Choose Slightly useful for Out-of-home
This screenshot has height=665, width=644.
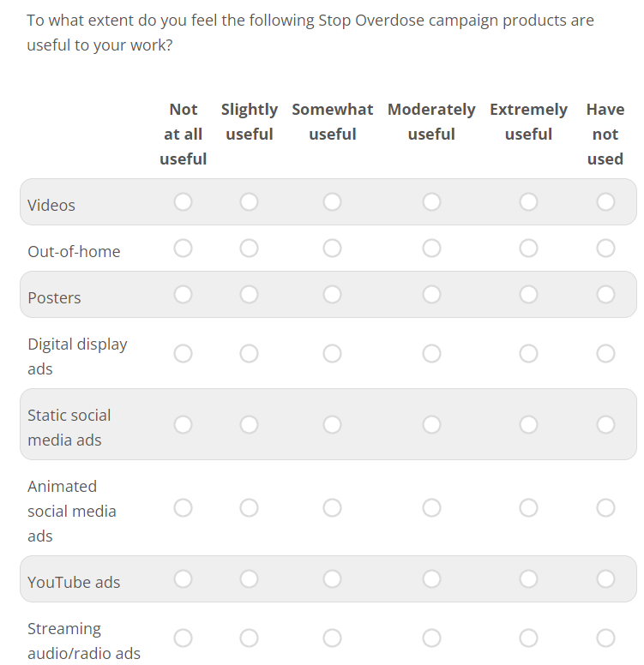click(249, 248)
